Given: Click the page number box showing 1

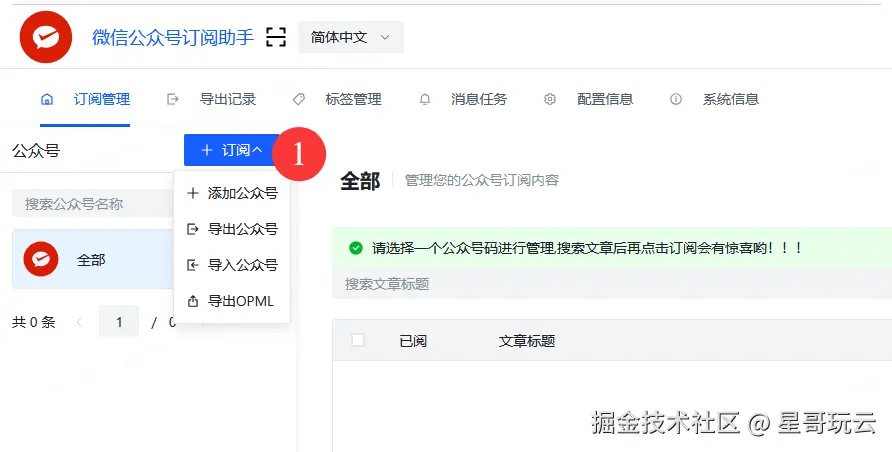Looking at the screenshot, I should (119, 322).
